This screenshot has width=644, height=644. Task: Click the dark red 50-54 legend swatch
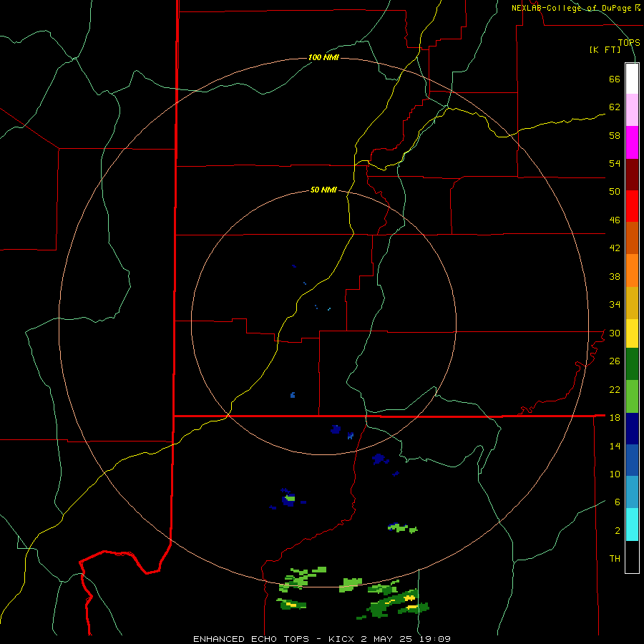coord(632,175)
